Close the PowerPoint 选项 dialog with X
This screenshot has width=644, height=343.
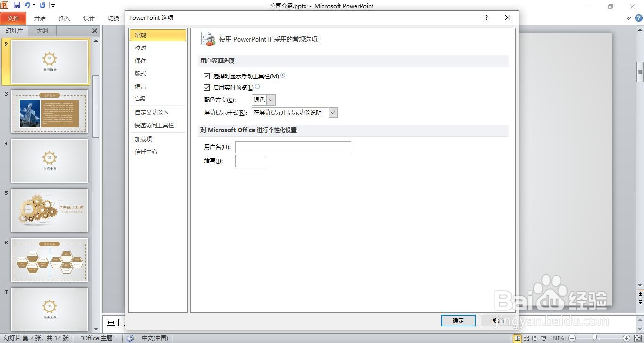(x=508, y=17)
